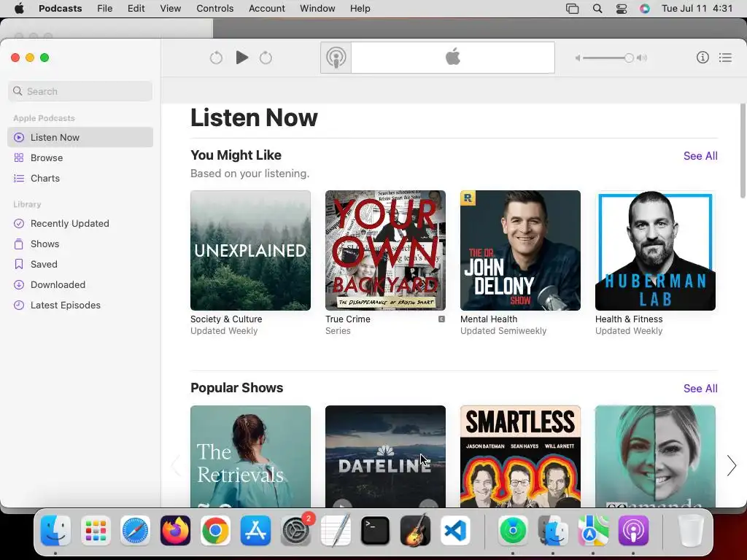Image resolution: width=747 pixels, height=560 pixels.
Task: Open Spotlight search in menu bar
Action: coord(597,9)
